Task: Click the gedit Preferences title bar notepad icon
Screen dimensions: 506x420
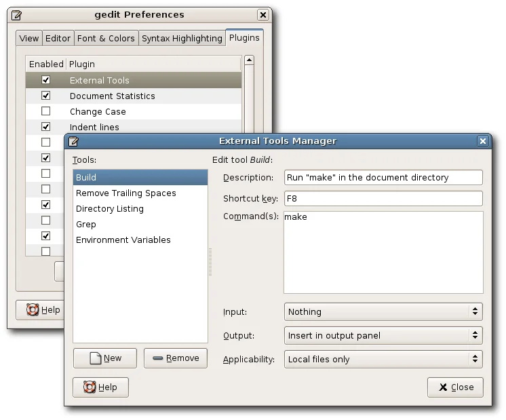Action: coord(16,15)
